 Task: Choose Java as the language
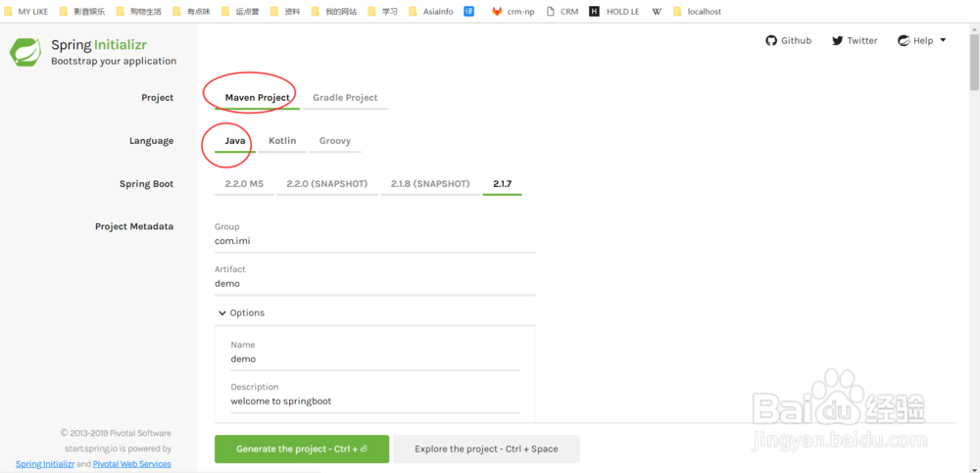tap(235, 141)
